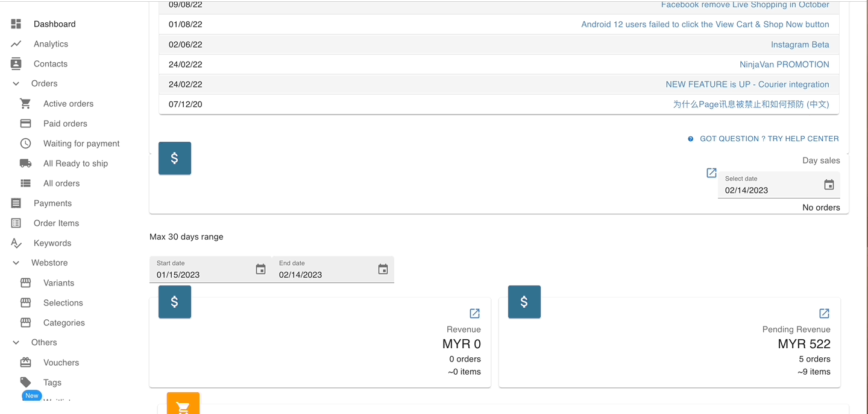Collapse the Orders section chevron
Screen dimensions: 868x414
[x=16, y=84]
